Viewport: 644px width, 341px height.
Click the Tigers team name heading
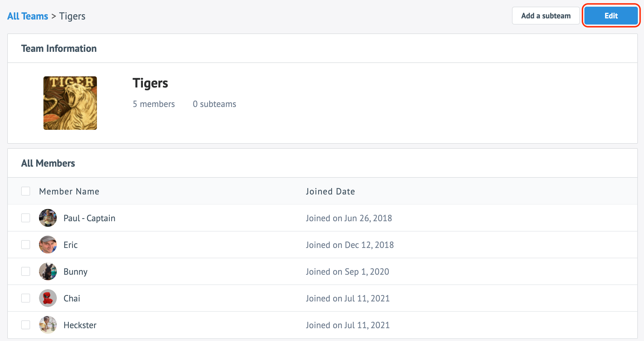[x=150, y=83]
